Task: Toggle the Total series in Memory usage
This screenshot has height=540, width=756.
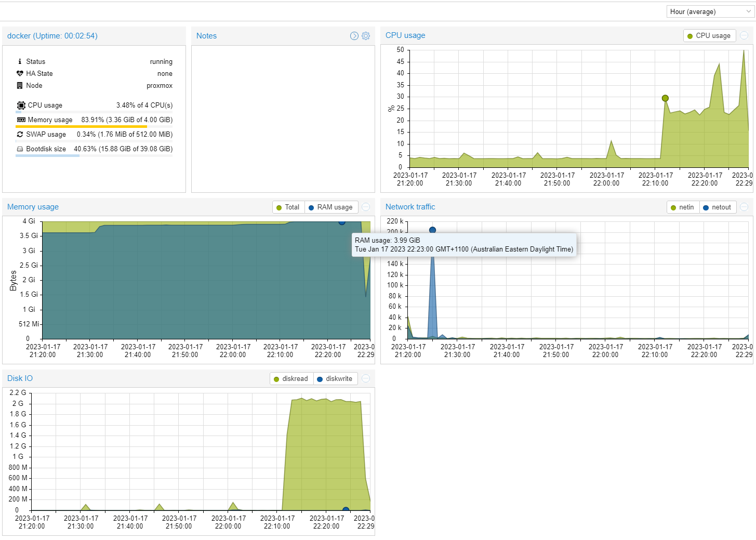Action: (x=288, y=207)
